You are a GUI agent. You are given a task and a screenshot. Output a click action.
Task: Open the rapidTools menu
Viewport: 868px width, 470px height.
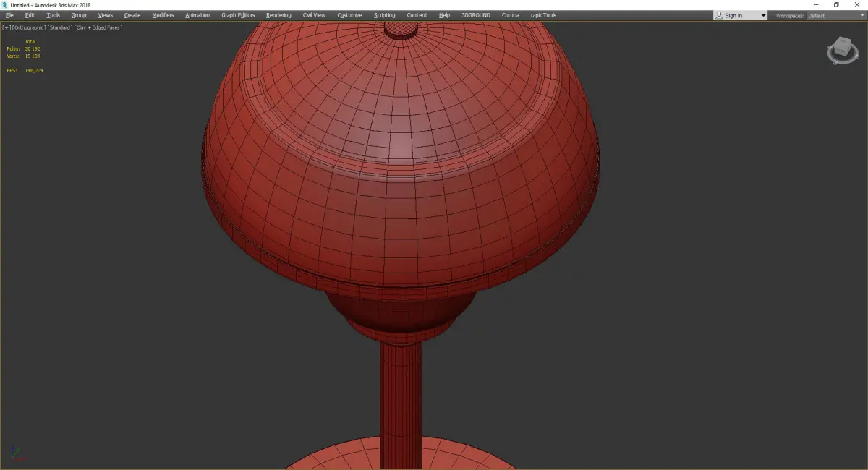[544, 15]
